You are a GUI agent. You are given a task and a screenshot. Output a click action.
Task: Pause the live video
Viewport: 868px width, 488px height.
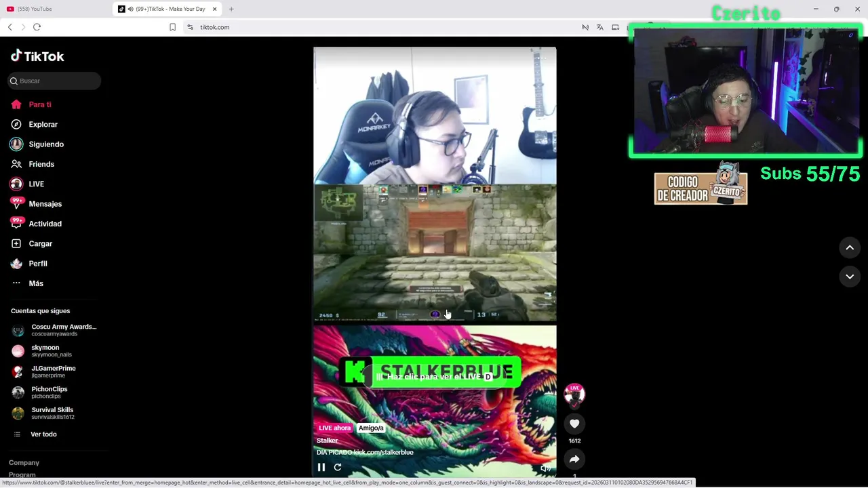tap(321, 467)
